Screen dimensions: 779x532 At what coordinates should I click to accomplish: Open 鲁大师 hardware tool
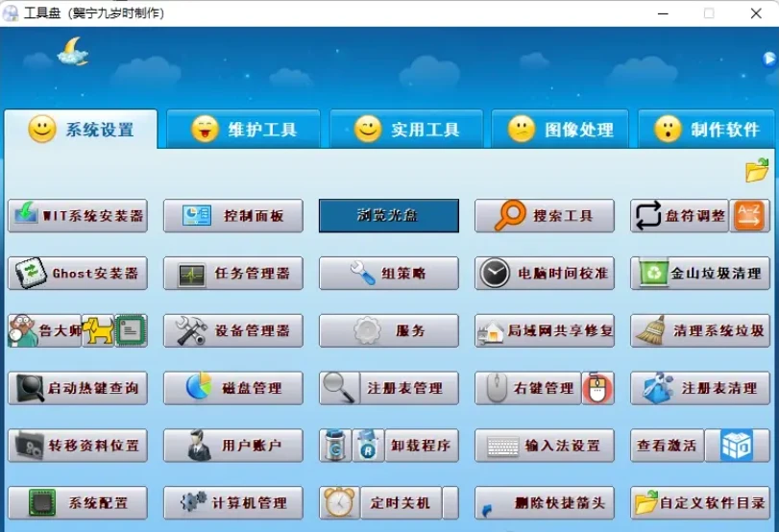tap(45, 330)
